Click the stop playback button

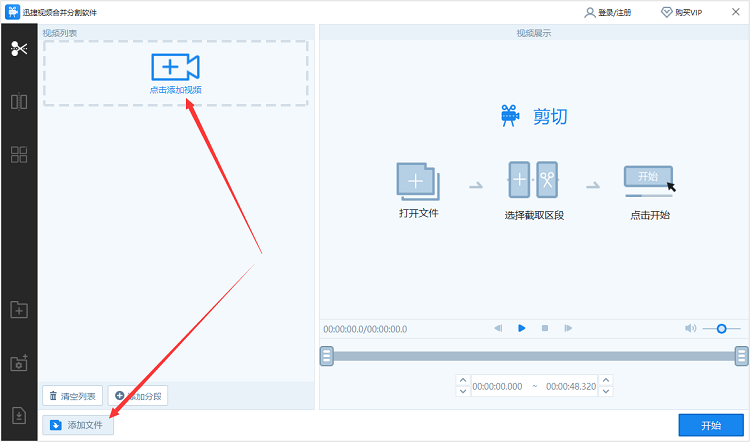pos(545,328)
